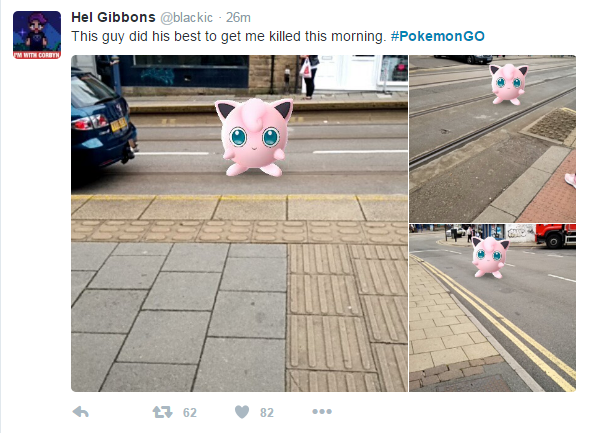
Task: Open the #PokemonGO hashtag
Action: [x=438, y=36]
